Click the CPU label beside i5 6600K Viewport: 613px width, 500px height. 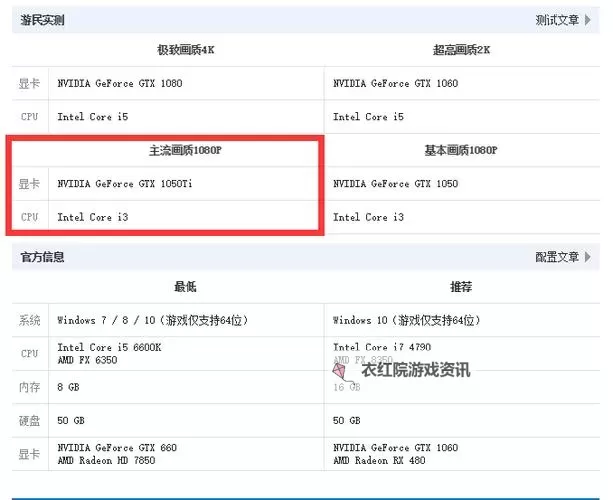pyautogui.click(x=30, y=353)
